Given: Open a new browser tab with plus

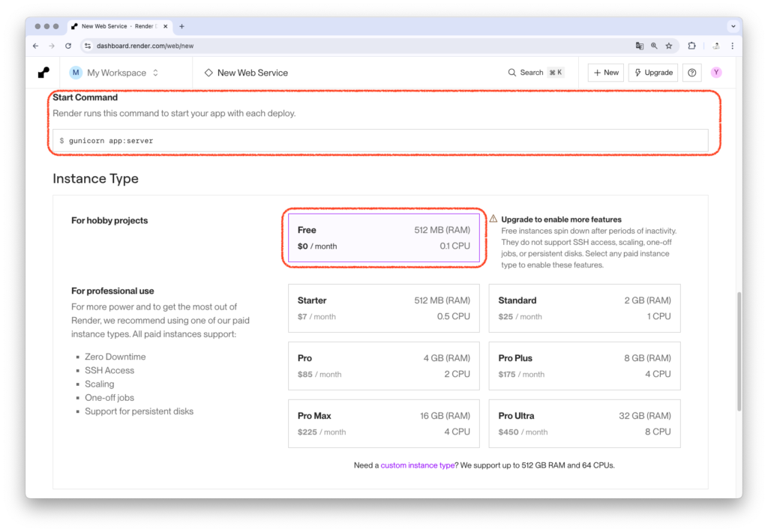Looking at the screenshot, I should 181,26.
